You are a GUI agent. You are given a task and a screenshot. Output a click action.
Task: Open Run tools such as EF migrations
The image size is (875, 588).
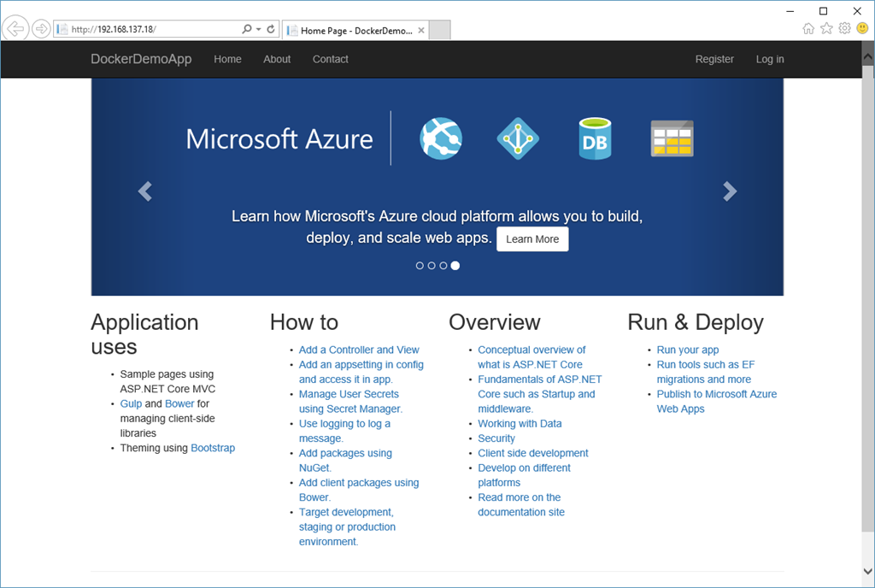point(705,372)
